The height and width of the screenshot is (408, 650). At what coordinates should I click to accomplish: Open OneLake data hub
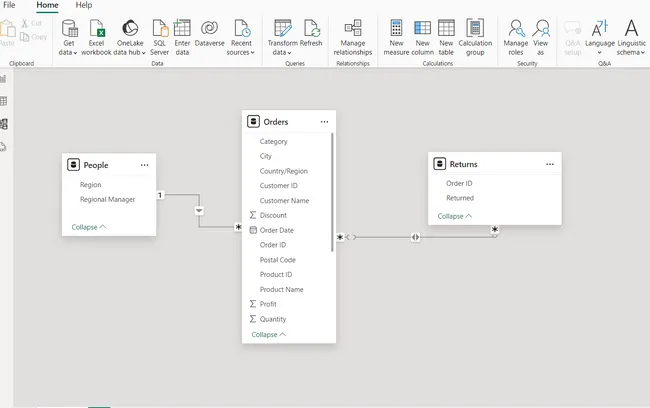point(130,37)
